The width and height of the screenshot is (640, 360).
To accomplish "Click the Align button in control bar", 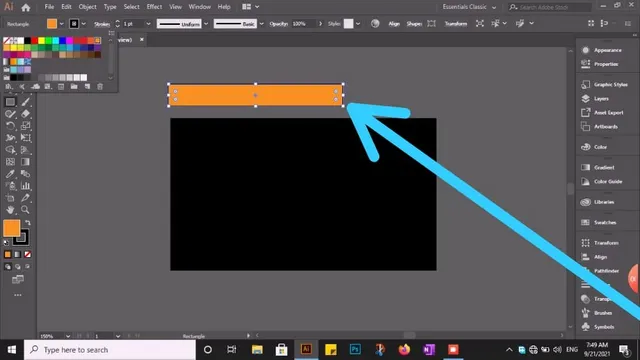I will tap(394, 24).
